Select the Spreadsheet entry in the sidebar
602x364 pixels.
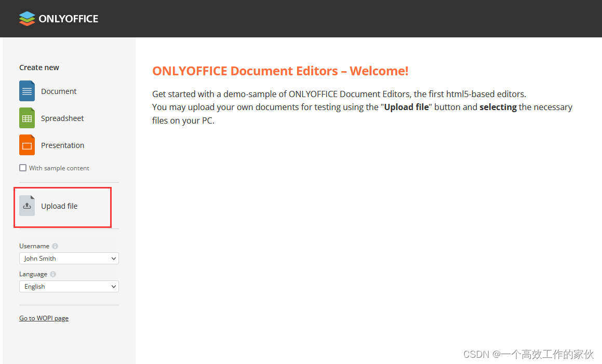point(62,118)
